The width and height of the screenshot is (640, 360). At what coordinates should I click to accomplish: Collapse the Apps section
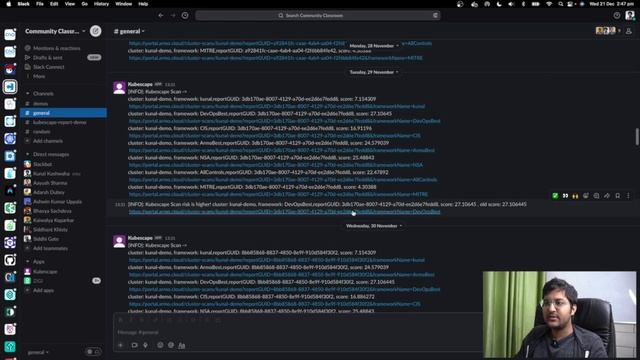[28, 262]
